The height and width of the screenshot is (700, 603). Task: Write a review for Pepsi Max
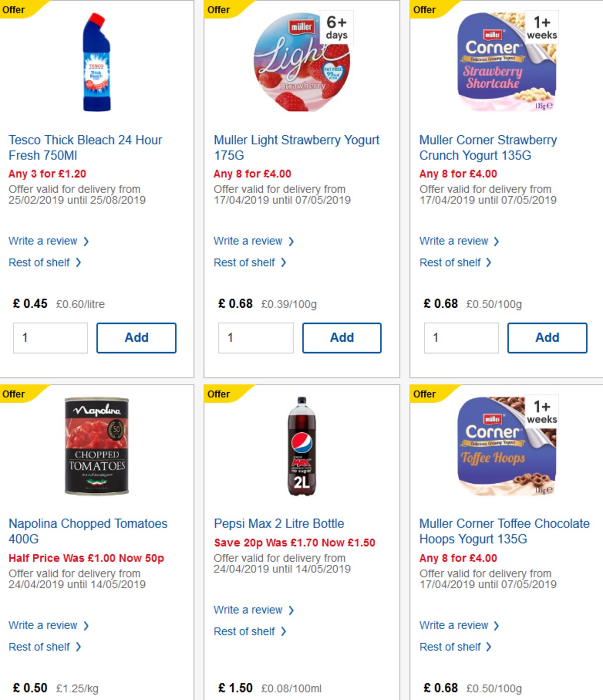tap(248, 609)
